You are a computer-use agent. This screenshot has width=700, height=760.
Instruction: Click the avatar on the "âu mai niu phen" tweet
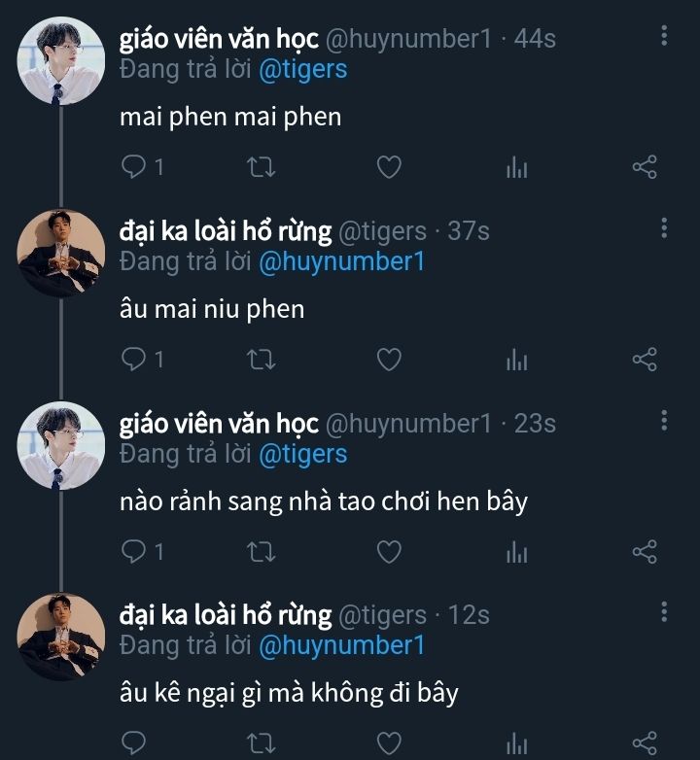click(61, 252)
